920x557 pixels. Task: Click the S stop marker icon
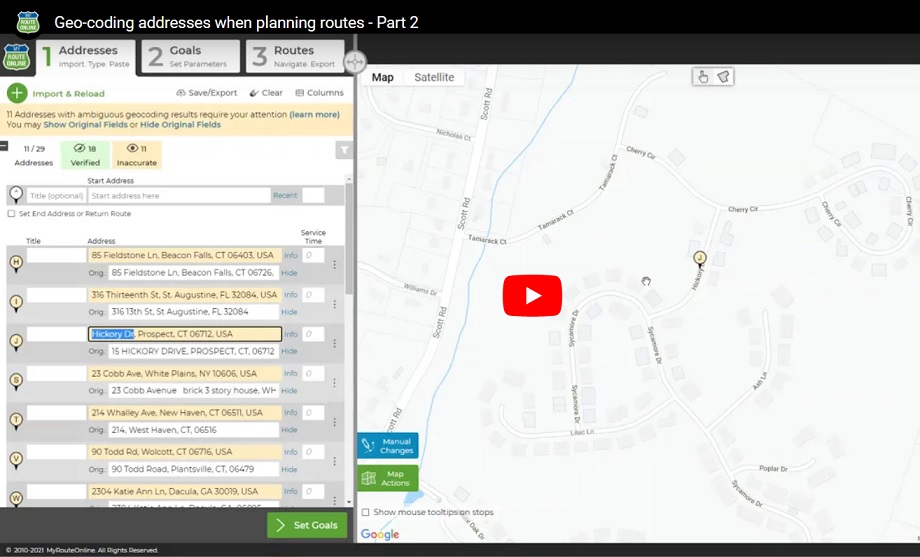[x=16, y=381]
